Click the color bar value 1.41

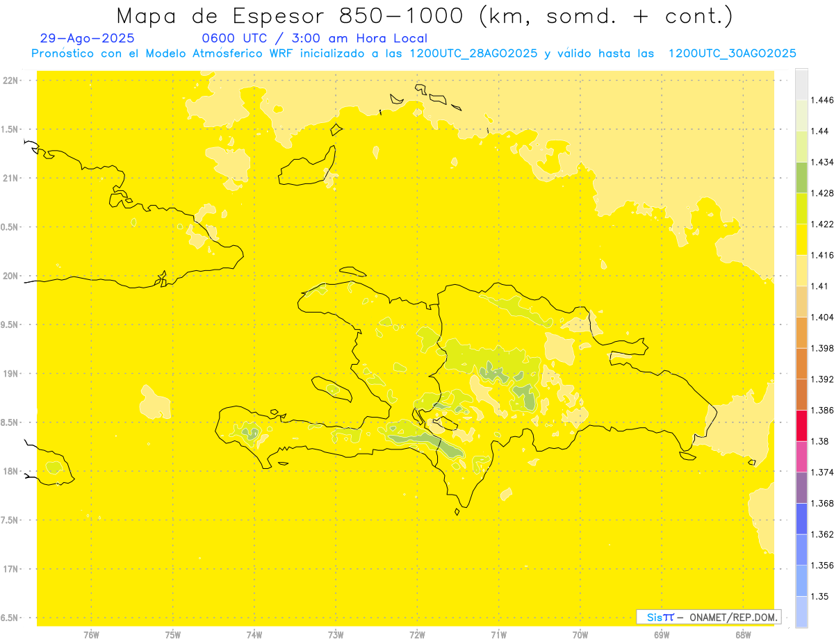(x=819, y=286)
